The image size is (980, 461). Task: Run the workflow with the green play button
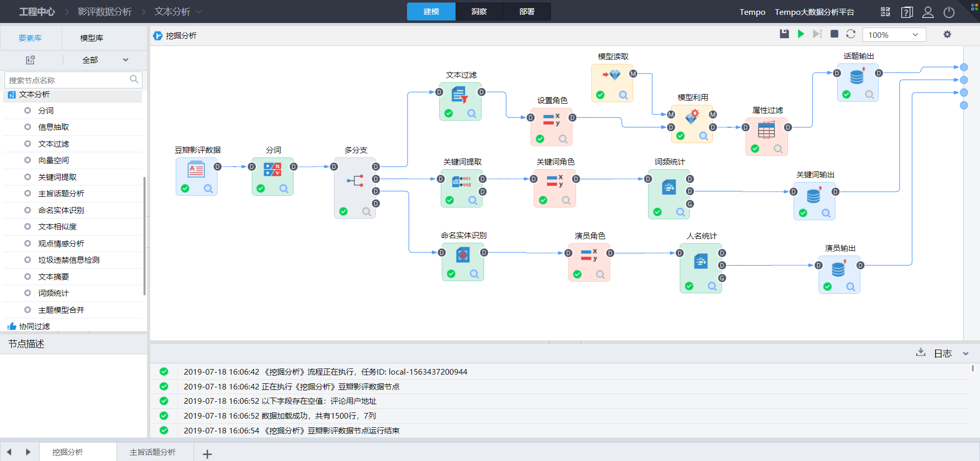point(801,34)
